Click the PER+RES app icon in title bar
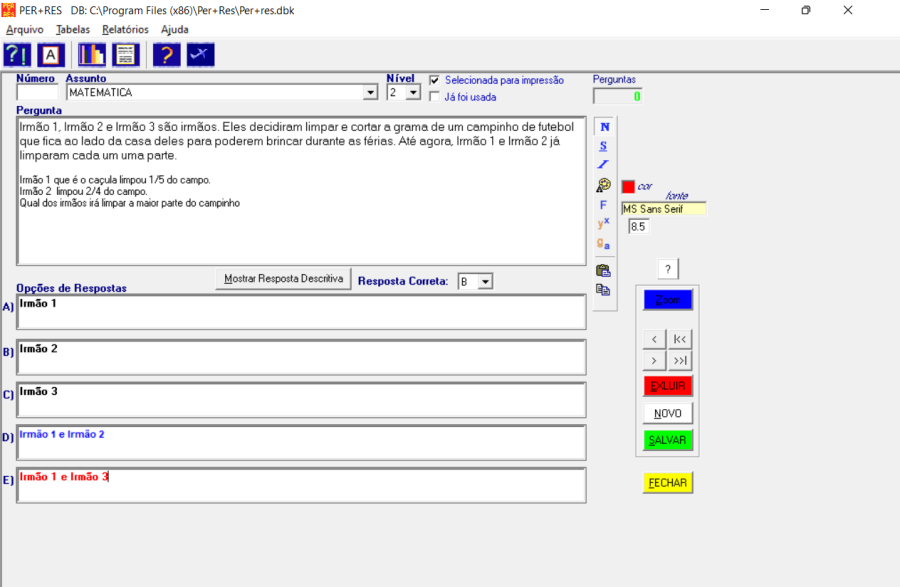Image resolution: width=900 pixels, height=587 pixels. (x=9, y=10)
